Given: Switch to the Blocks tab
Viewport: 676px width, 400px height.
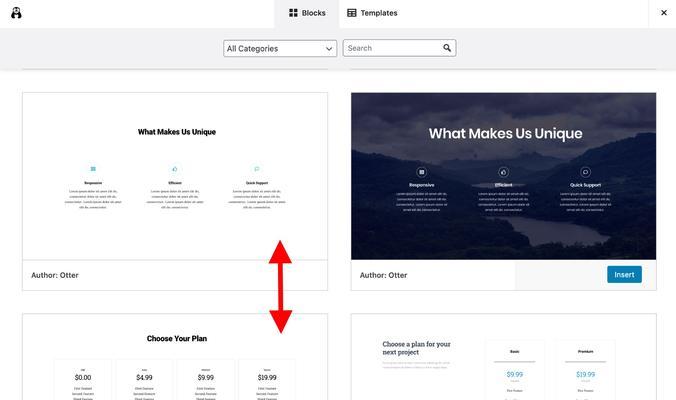Looking at the screenshot, I should (x=307, y=13).
